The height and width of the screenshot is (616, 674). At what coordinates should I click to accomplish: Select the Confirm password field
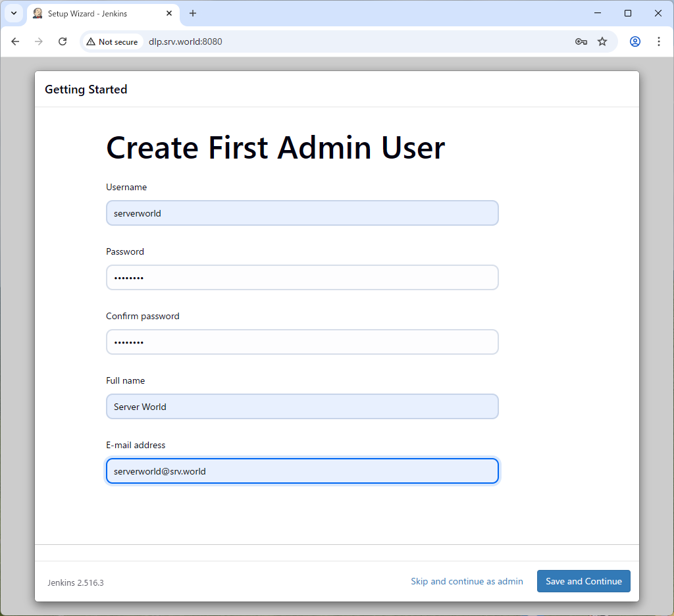302,342
